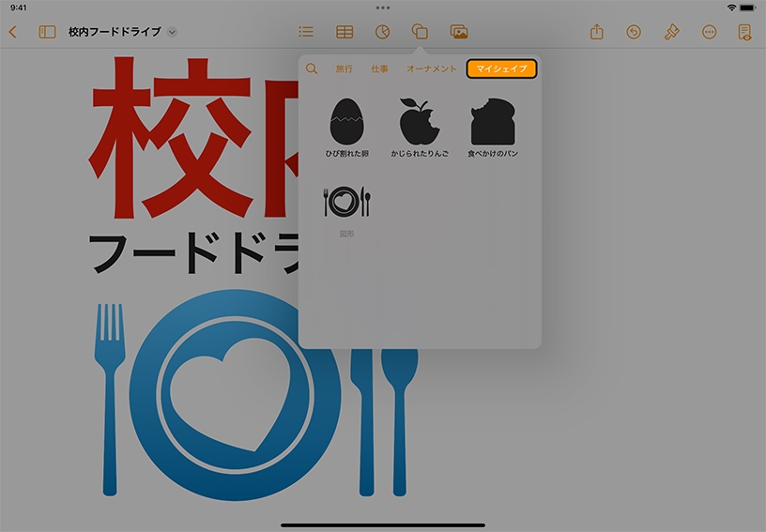Open the document options icon at far right
The width and height of the screenshot is (766, 532).
(x=744, y=32)
